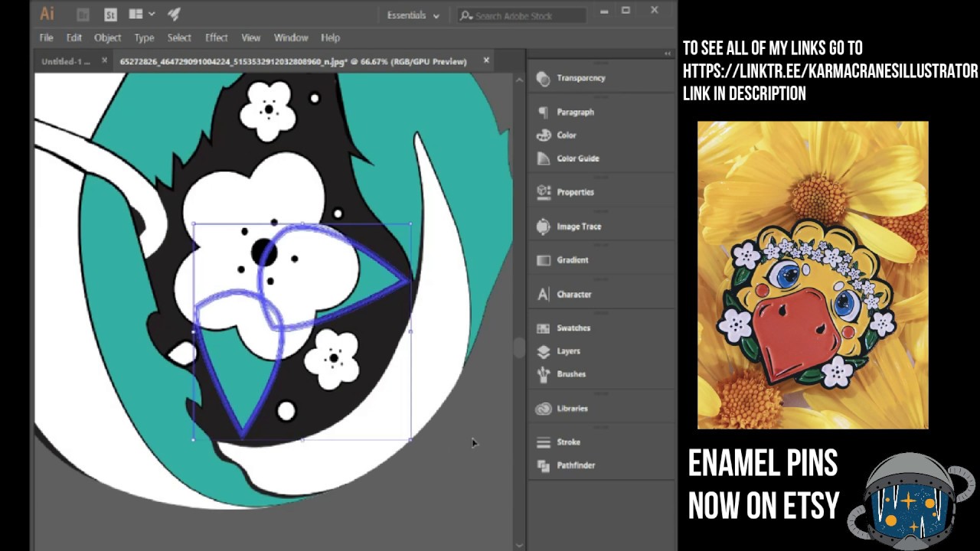Open the Window menu
This screenshot has height=551, width=980.
point(290,37)
